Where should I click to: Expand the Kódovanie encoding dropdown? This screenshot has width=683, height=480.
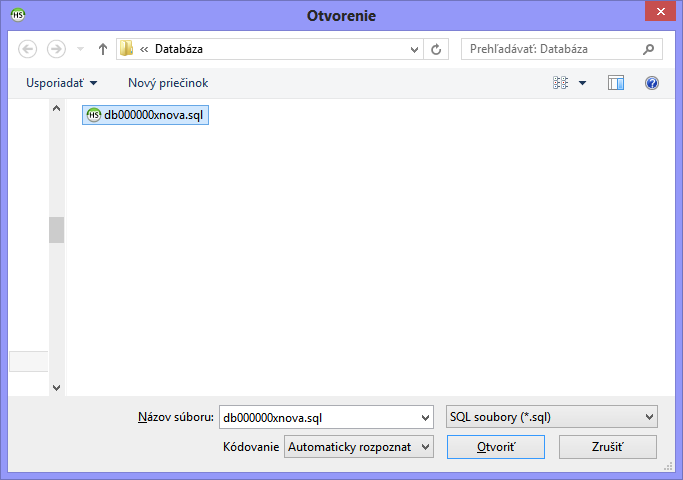[x=359, y=447]
